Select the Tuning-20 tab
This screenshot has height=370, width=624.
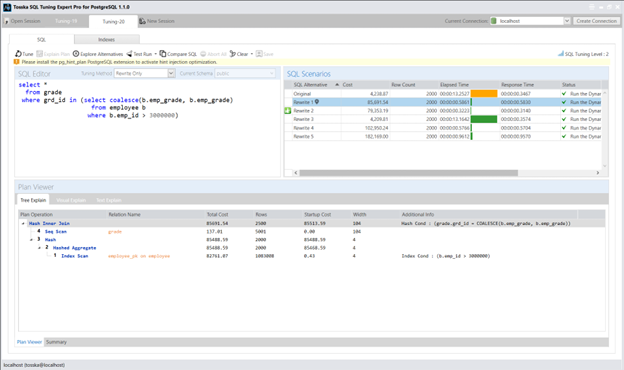[113, 21]
